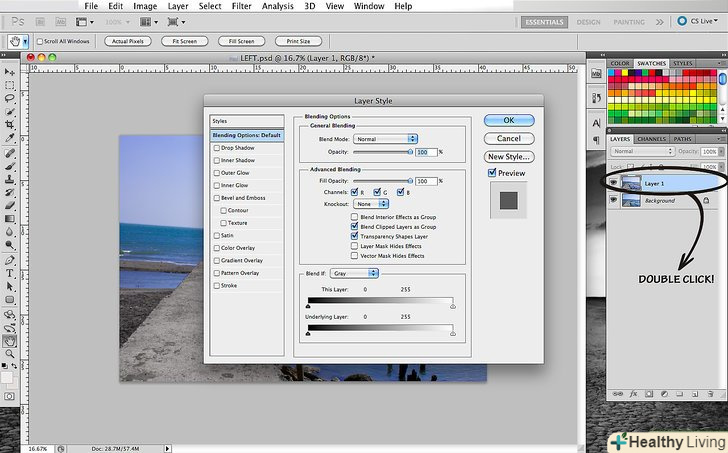Image resolution: width=728 pixels, height=453 pixels.
Task: Select the Hand tool in the toolbox
Action: tap(10, 341)
